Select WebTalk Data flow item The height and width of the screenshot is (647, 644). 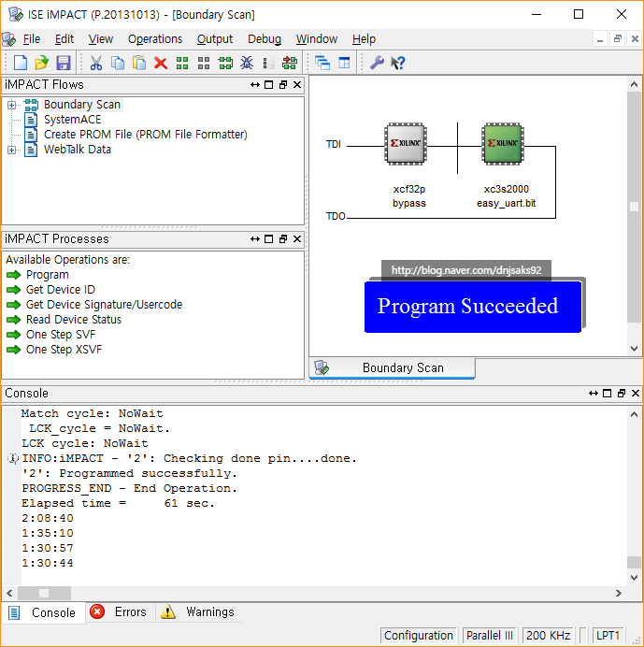(x=78, y=150)
